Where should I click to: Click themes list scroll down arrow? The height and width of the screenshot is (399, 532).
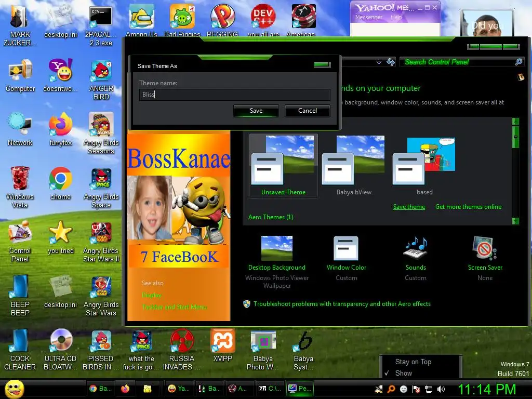[x=515, y=221]
